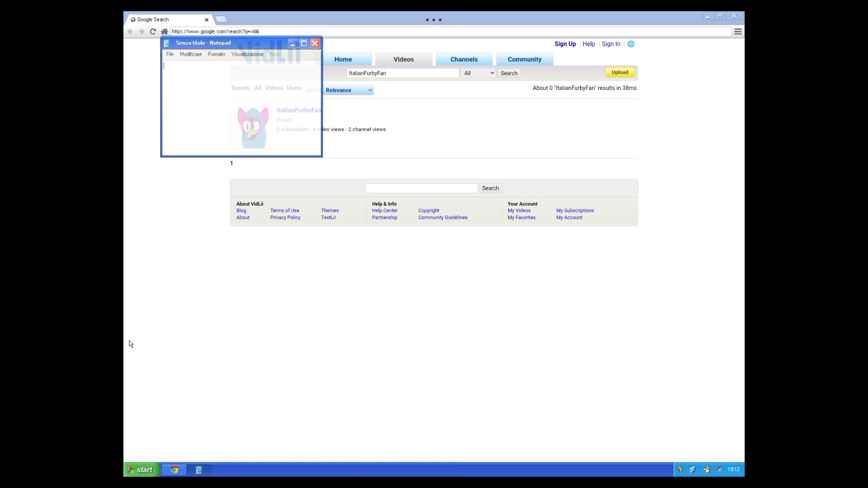Switch to the Channels tab
Viewport: 868px width, 488px height.
click(x=464, y=59)
